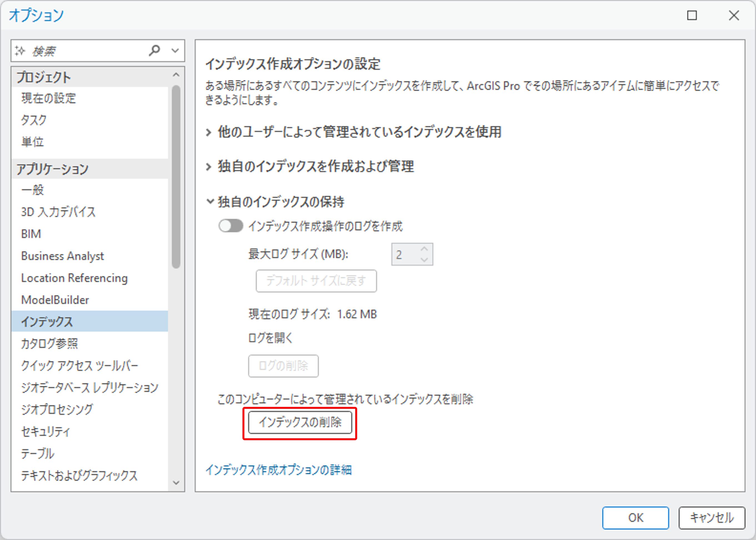Viewport: 756px width, 540px height.
Task: Open the search options dropdown arrow
Action: click(175, 51)
